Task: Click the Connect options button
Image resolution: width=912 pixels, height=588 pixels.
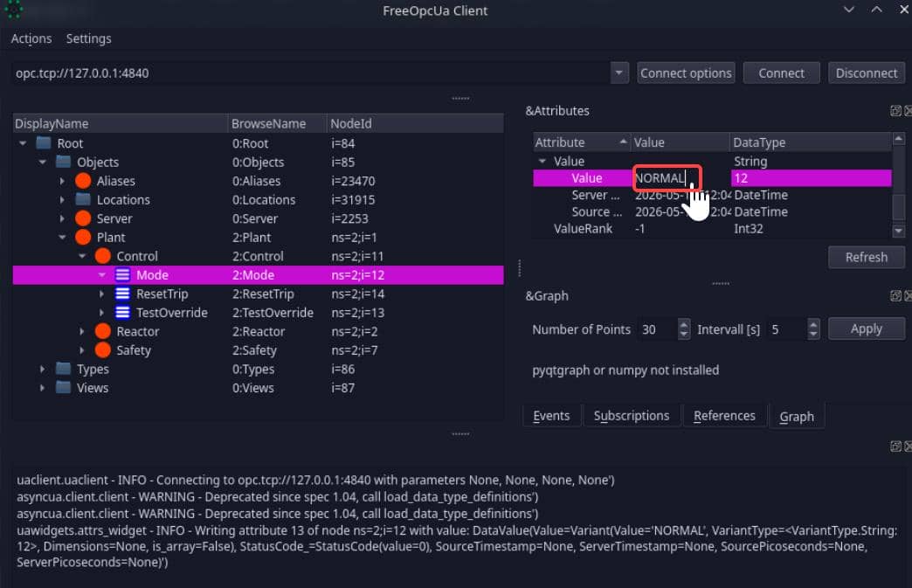Action: (x=686, y=73)
